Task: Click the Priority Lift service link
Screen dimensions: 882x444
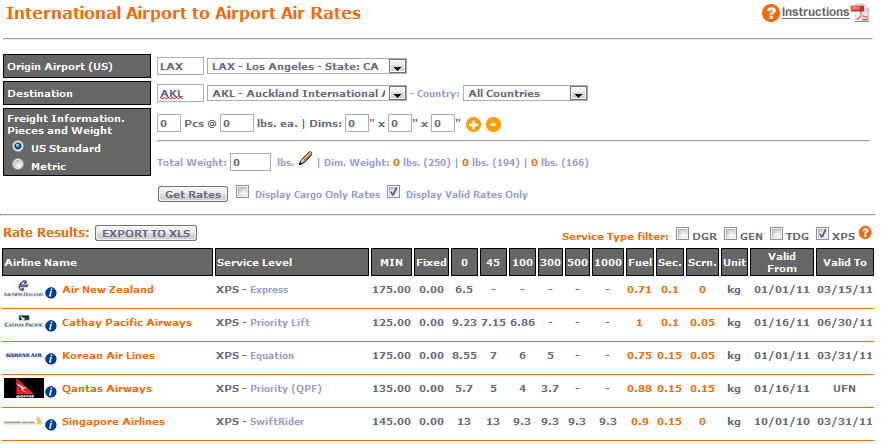Action: [280, 322]
